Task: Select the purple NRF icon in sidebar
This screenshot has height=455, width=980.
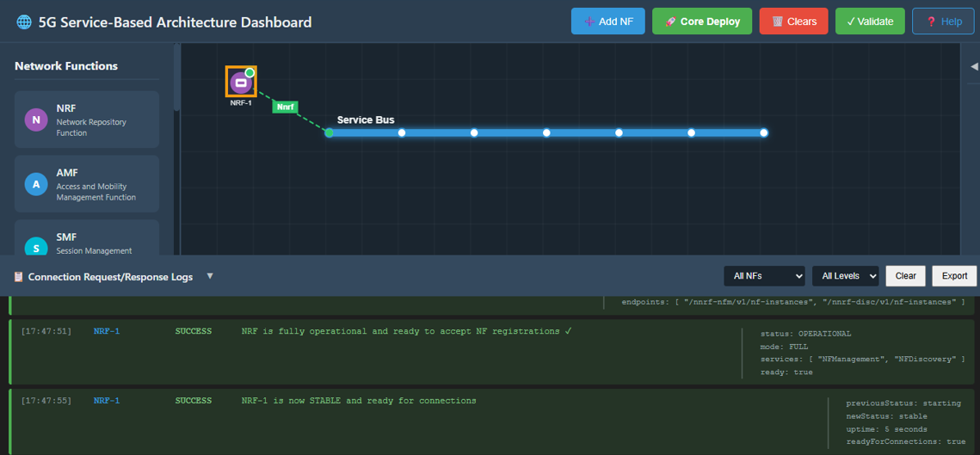Action: click(x=36, y=120)
